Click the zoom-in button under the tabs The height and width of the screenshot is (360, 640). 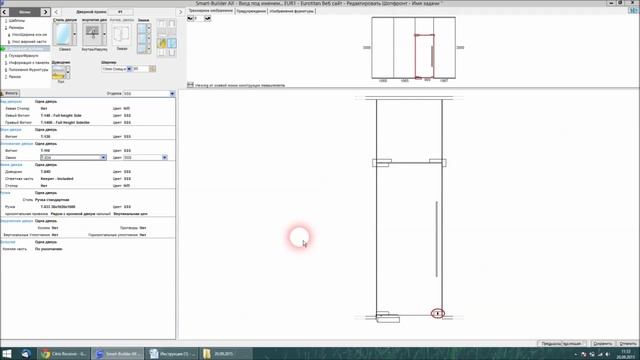tap(208, 18)
